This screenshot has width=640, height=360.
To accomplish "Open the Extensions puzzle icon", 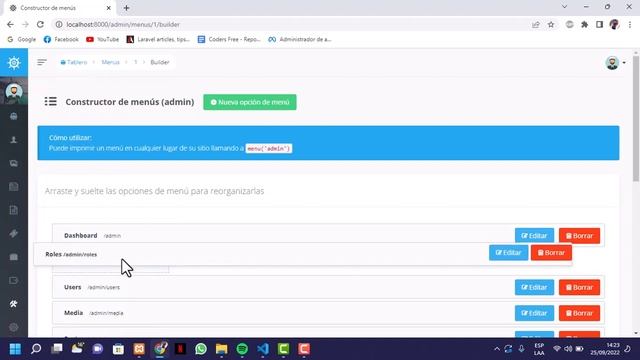I will (x=584, y=24).
